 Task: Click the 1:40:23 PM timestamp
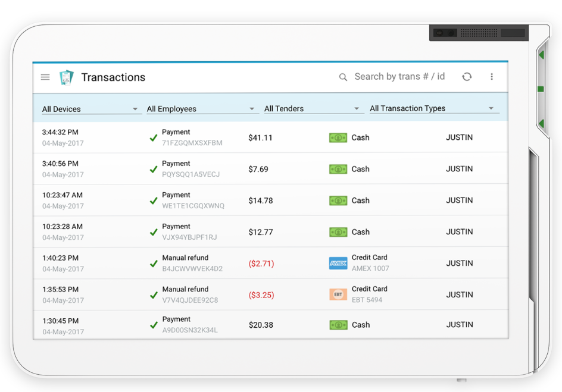pos(60,258)
